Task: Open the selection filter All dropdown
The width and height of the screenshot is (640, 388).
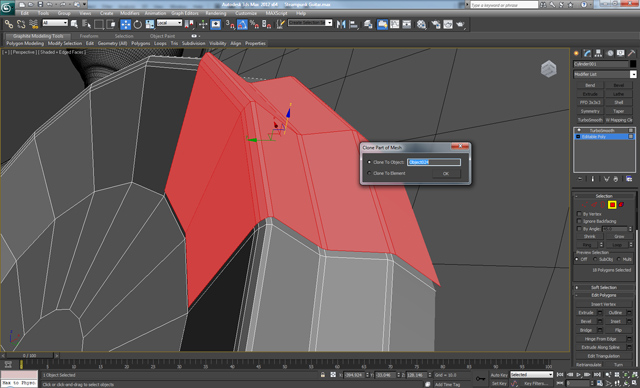Action: pyautogui.click(x=55, y=23)
